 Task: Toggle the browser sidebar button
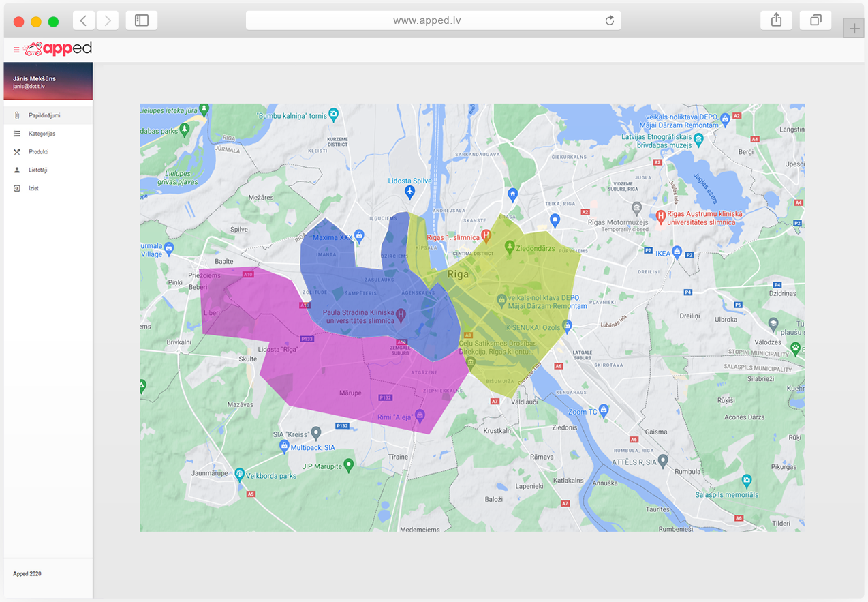pyautogui.click(x=142, y=20)
